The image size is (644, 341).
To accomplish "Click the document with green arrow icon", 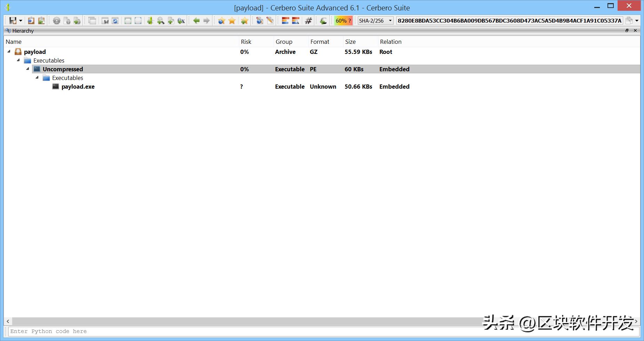I will [x=77, y=21].
